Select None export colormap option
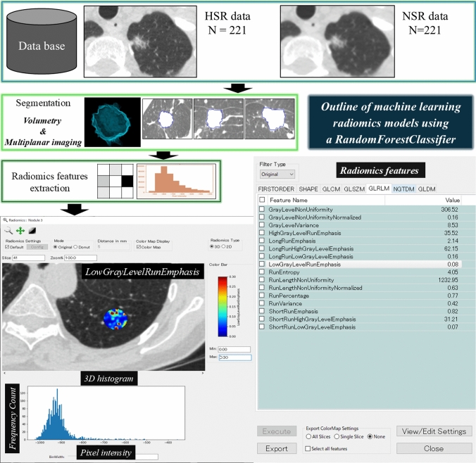Image resolution: width=476 pixels, height=463 pixels. point(370,436)
